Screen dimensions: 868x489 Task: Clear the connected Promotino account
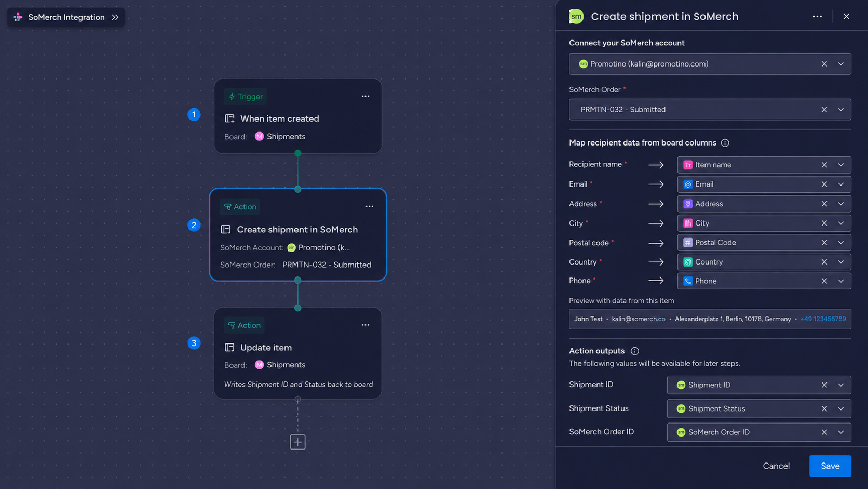pyautogui.click(x=824, y=64)
